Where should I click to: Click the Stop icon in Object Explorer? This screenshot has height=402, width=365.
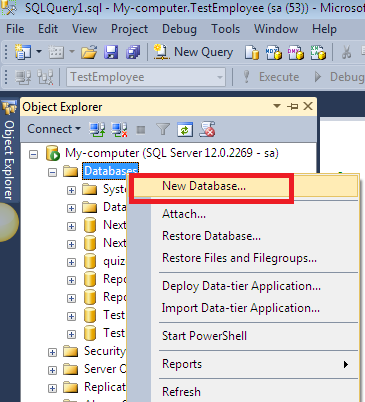pyautogui.click(x=141, y=130)
